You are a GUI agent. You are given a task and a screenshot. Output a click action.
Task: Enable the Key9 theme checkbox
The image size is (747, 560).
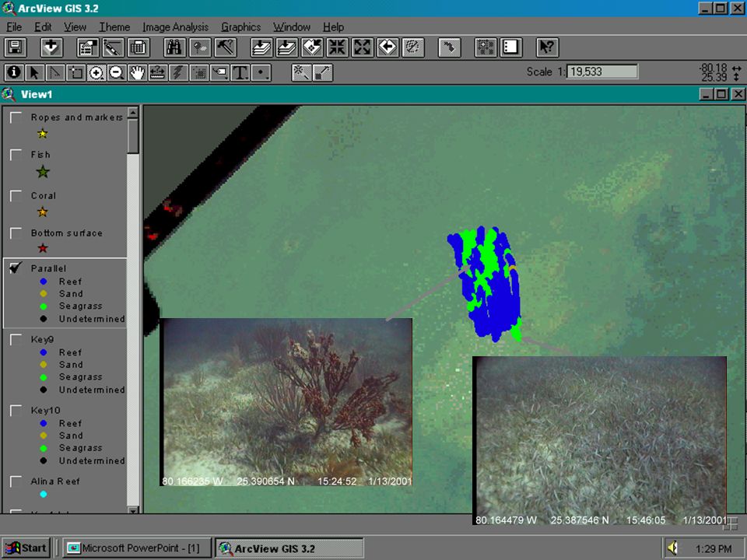16,339
